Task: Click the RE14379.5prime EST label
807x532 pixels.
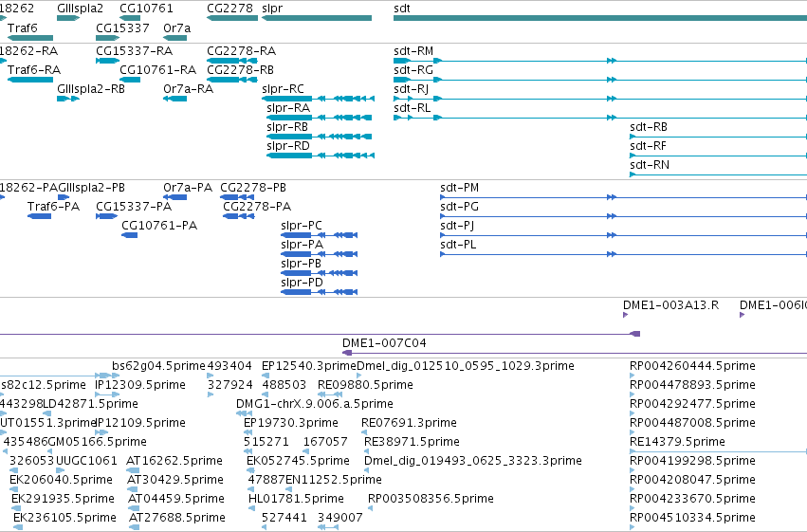Action: (678, 442)
